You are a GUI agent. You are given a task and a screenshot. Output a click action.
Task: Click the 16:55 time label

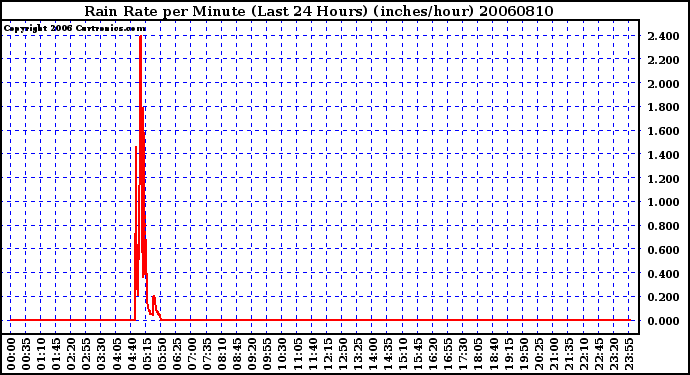(448, 354)
